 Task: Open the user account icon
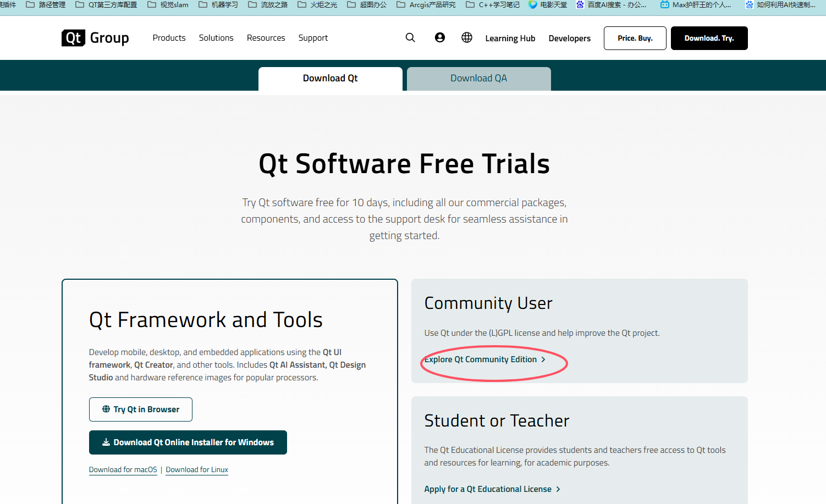[440, 37]
